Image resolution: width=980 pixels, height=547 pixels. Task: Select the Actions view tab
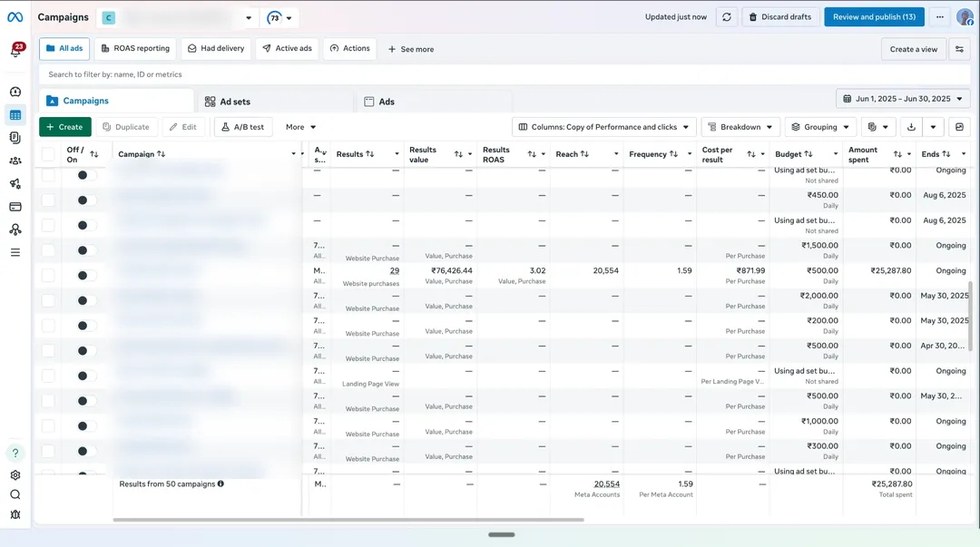coord(350,48)
